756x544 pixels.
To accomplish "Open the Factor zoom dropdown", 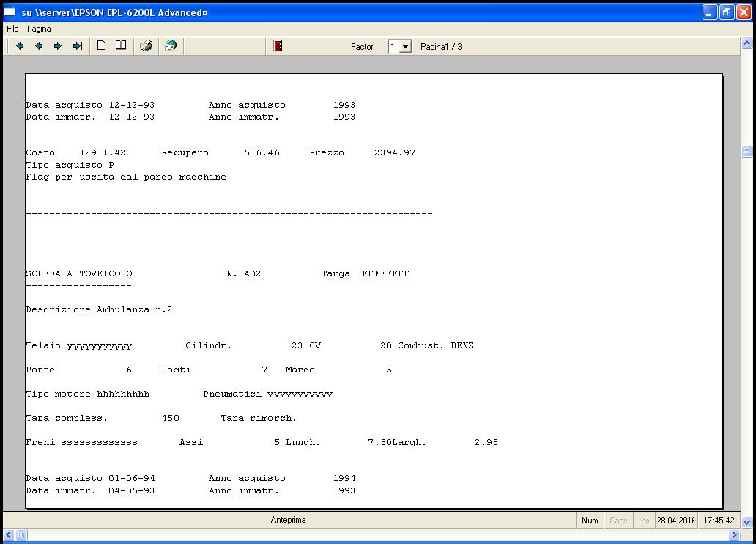I will (406, 47).
